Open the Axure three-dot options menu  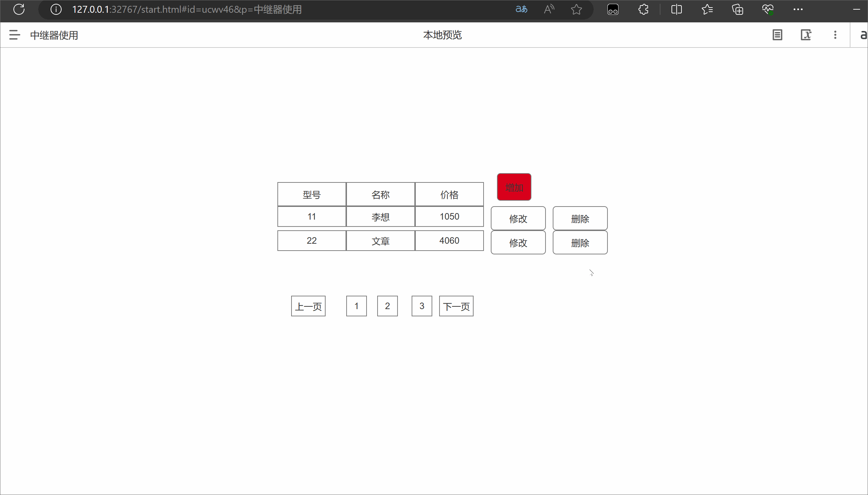(x=835, y=35)
